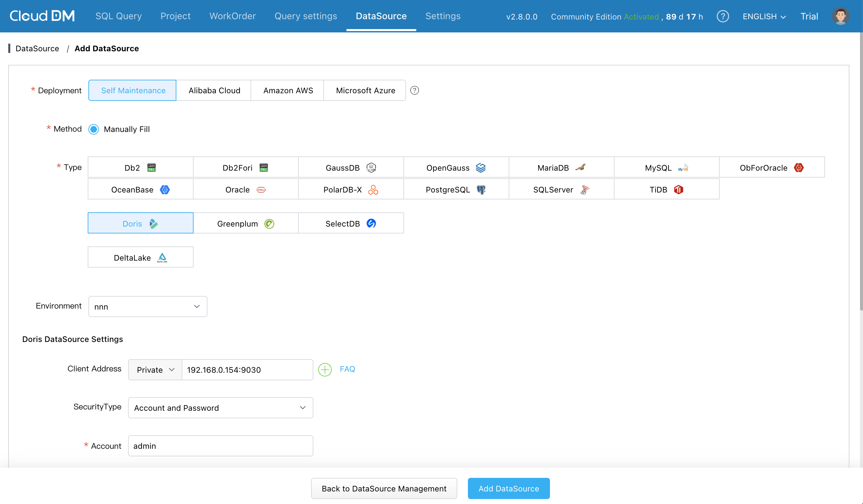The width and height of the screenshot is (863, 504).
Task: Open the Private address type dropdown
Action: 155,369
